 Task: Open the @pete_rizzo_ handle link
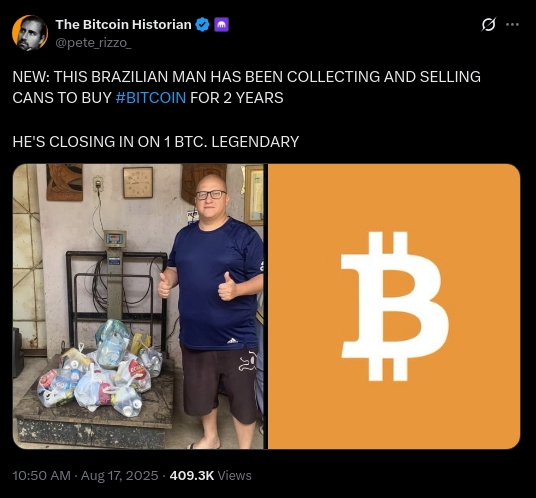(x=93, y=43)
